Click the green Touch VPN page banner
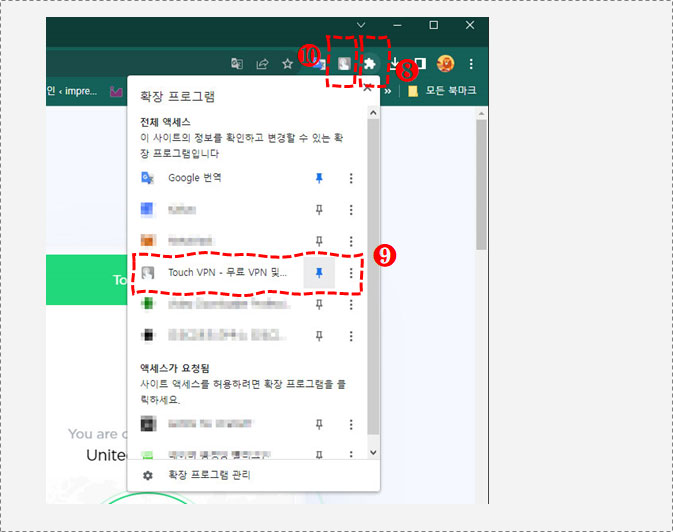Viewport: 673px width, 532px height. pyautogui.click(x=87, y=280)
